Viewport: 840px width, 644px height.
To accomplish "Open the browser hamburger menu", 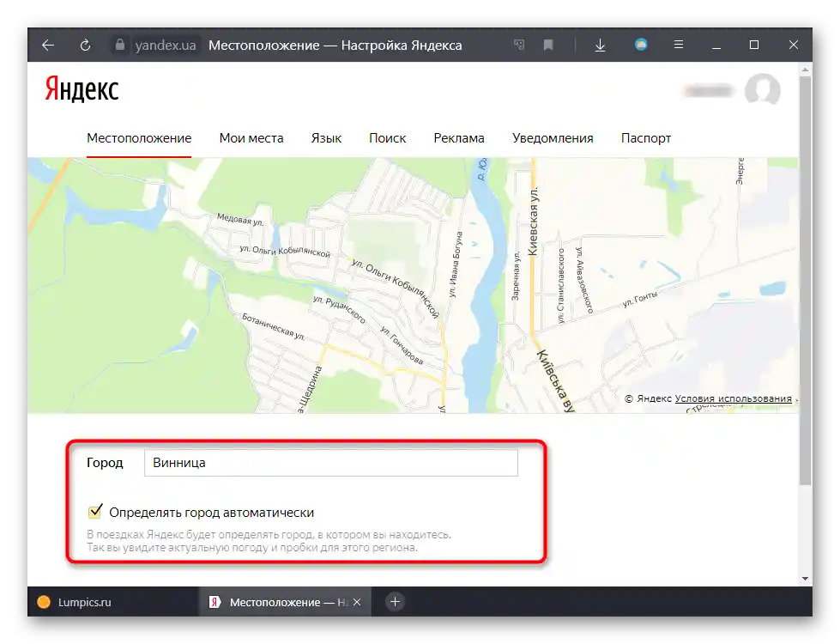I will 678,45.
